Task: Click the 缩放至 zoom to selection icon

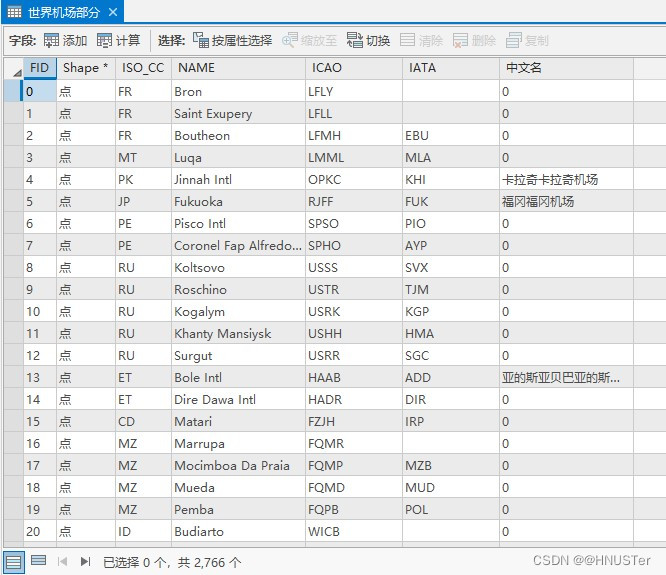Action: pos(290,41)
